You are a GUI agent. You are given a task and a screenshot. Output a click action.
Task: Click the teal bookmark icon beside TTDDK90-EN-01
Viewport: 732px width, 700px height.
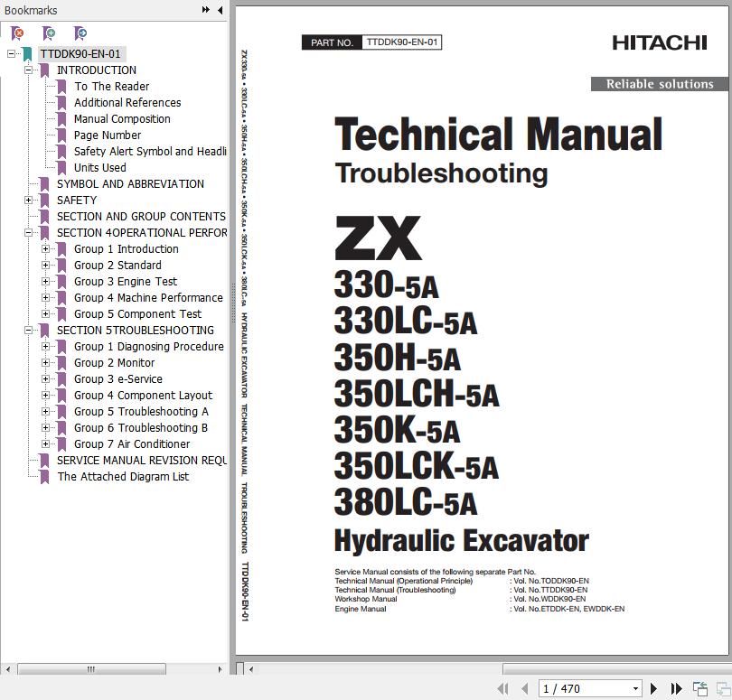[x=27, y=54]
